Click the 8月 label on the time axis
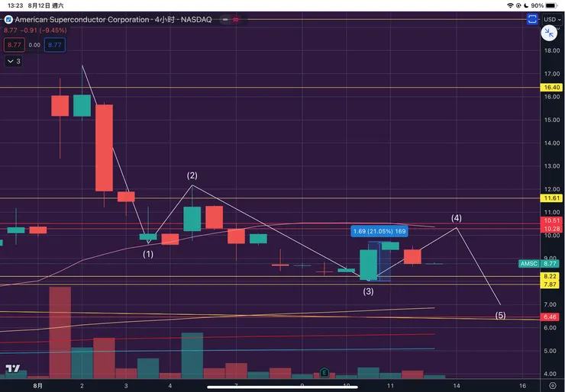This screenshot has width=565, height=392. [38, 386]
